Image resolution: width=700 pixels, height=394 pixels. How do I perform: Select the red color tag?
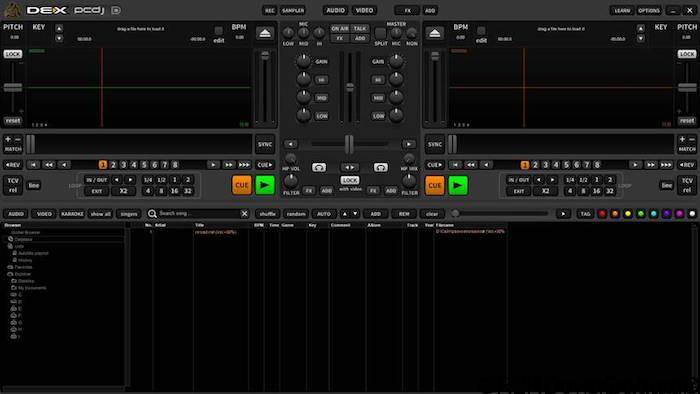[x=602, y=214]
